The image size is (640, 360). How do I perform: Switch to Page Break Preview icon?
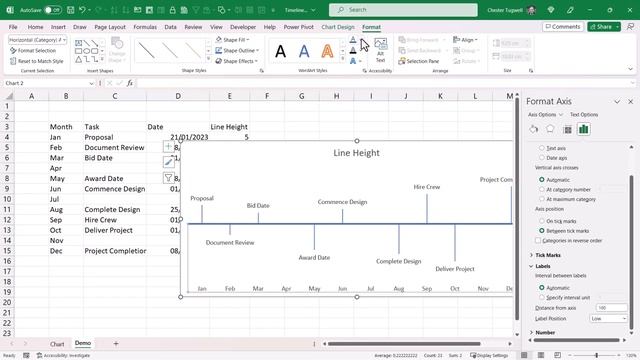(x=557, y=355)
